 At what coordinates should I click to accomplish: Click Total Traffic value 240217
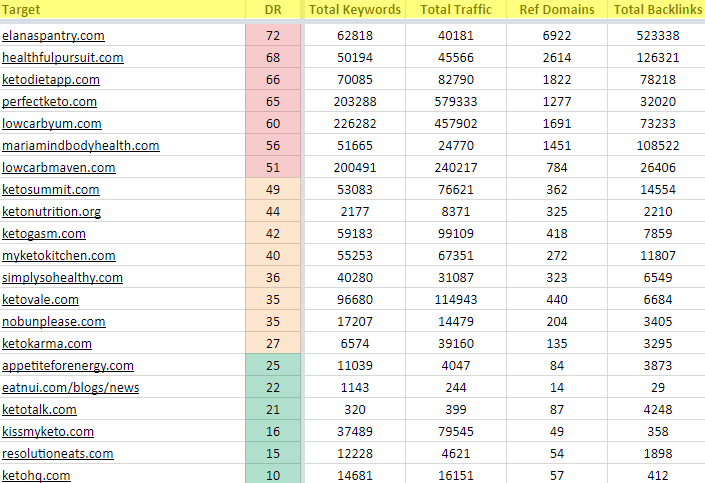point(456,168)
